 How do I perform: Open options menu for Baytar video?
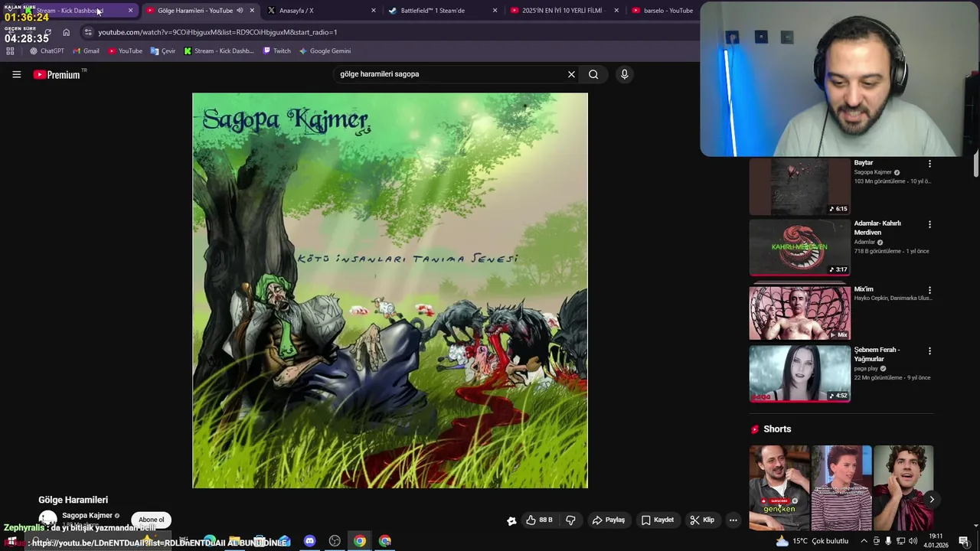point(929,164)
